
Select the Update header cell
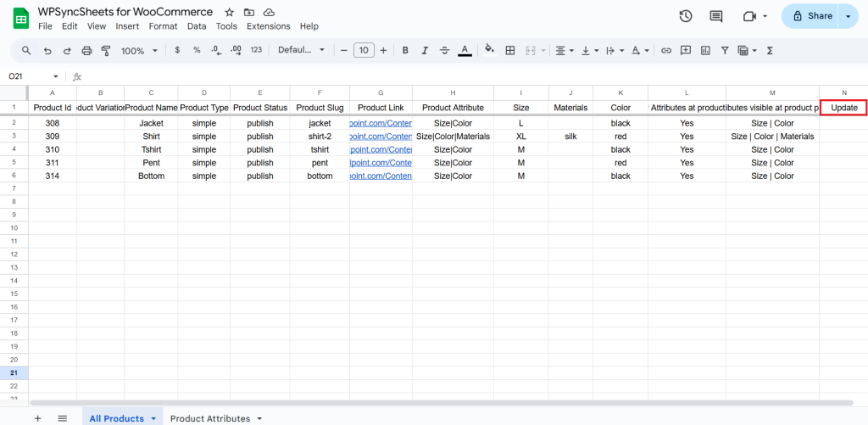click(x=843, y=108)
